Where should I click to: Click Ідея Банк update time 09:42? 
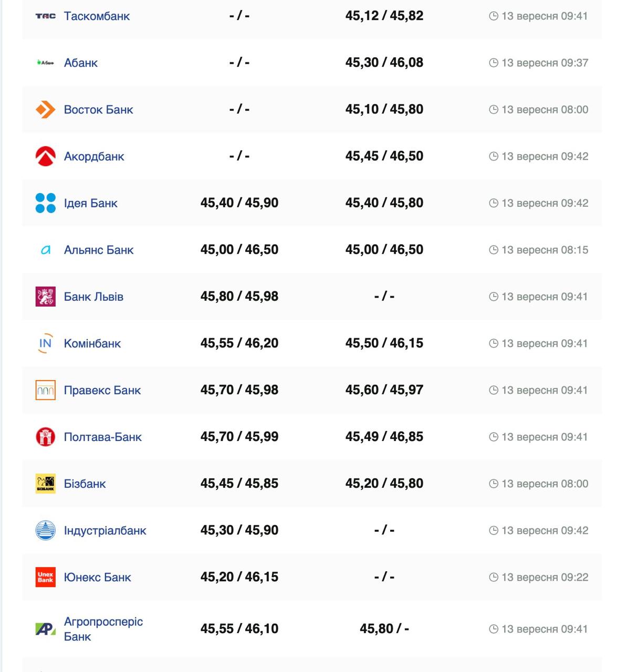(545, 203)
